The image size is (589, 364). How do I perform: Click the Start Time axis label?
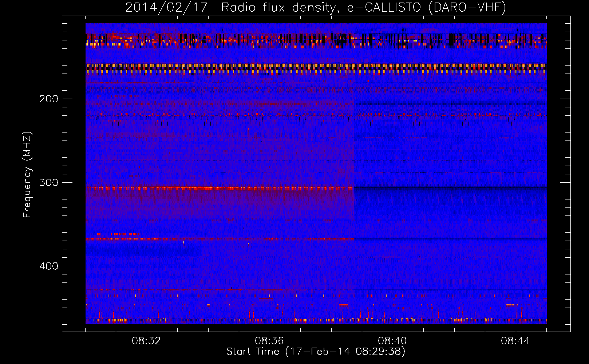click(x=316, y=352)
